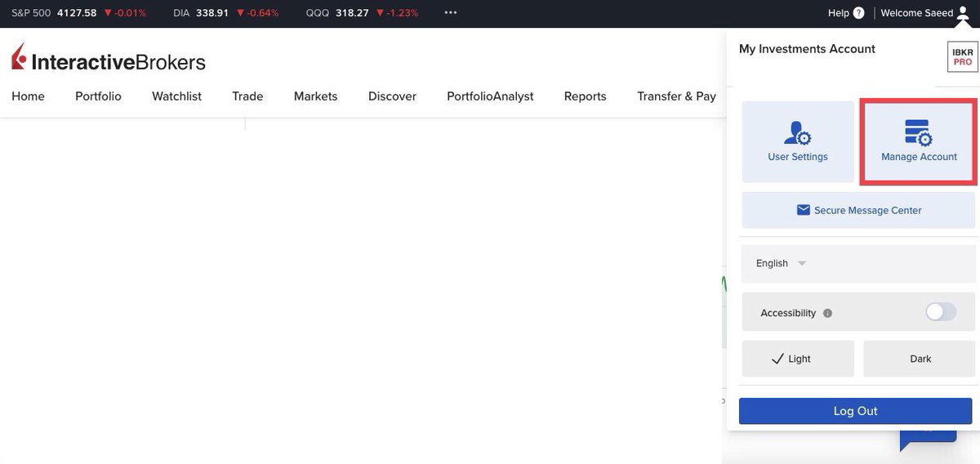The width and height of the screenshot is (980, 464).
Task: Expand the English language dropdown
Action: pos(858,263)
